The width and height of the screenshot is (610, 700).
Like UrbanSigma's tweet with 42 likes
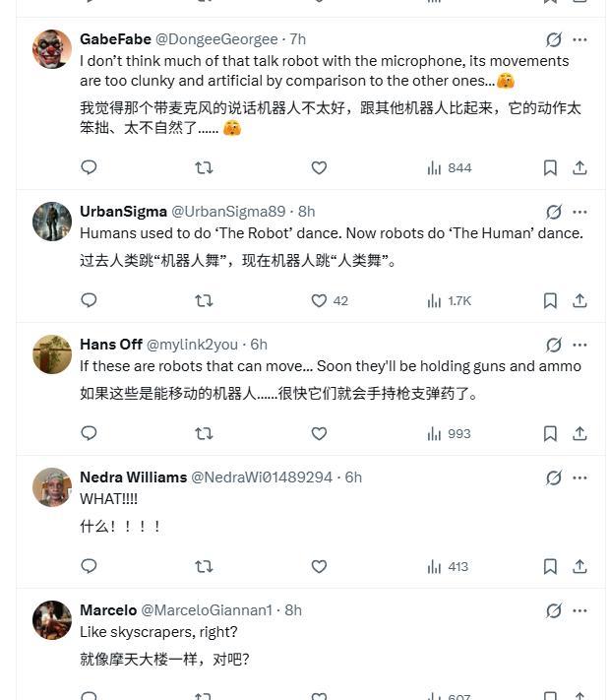pos(319,300)
